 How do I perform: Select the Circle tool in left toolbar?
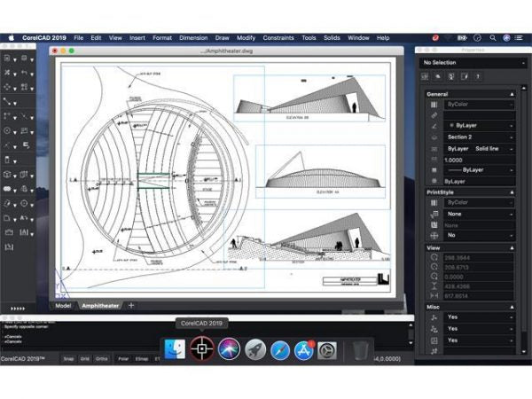7,130
